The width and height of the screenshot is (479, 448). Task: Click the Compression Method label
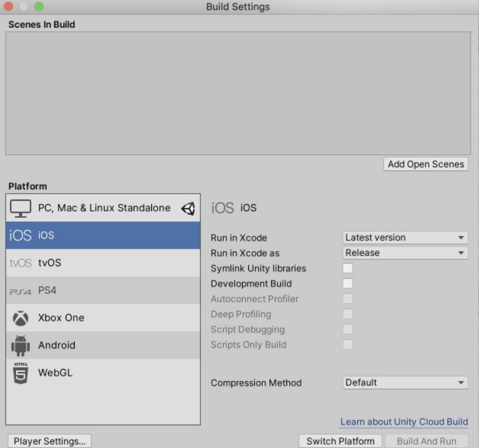click(x=256, y=383)
